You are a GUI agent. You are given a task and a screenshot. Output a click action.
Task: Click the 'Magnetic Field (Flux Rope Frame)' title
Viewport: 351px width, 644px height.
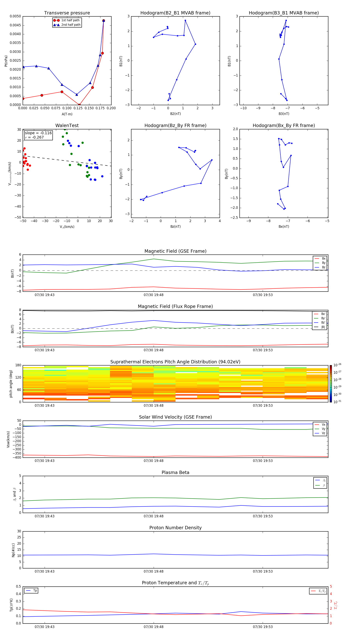(175, 307)
